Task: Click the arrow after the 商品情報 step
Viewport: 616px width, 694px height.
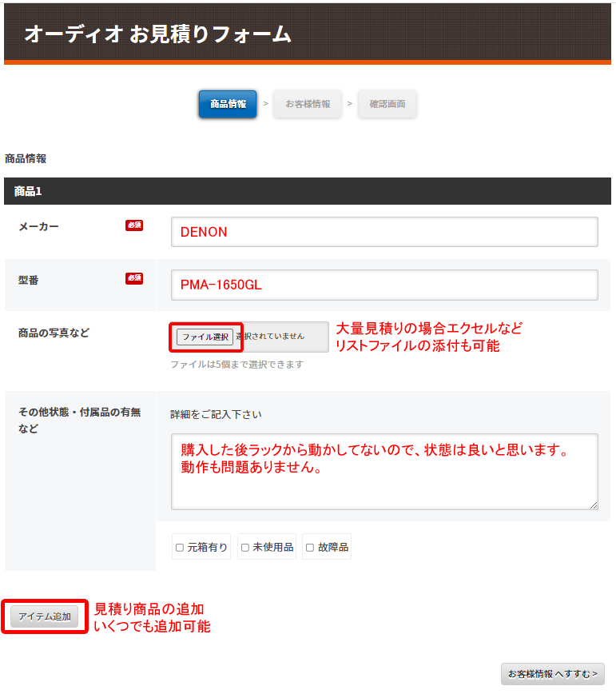Action: (x=265, y=104)
